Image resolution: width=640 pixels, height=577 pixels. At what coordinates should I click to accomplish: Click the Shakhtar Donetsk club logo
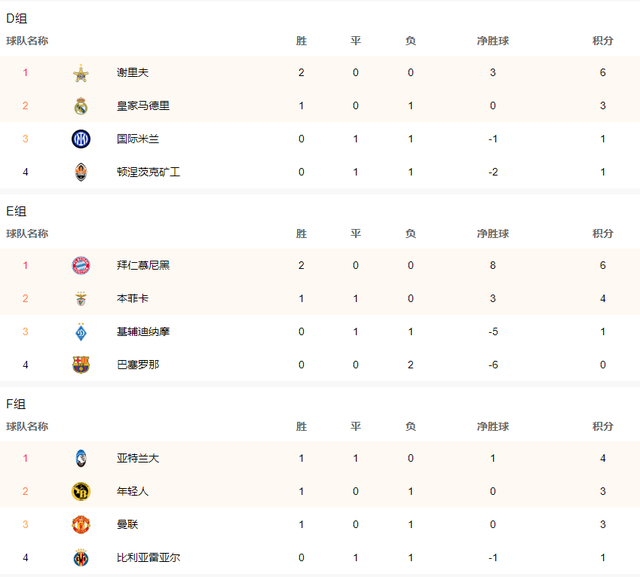(x=81, y=172)
